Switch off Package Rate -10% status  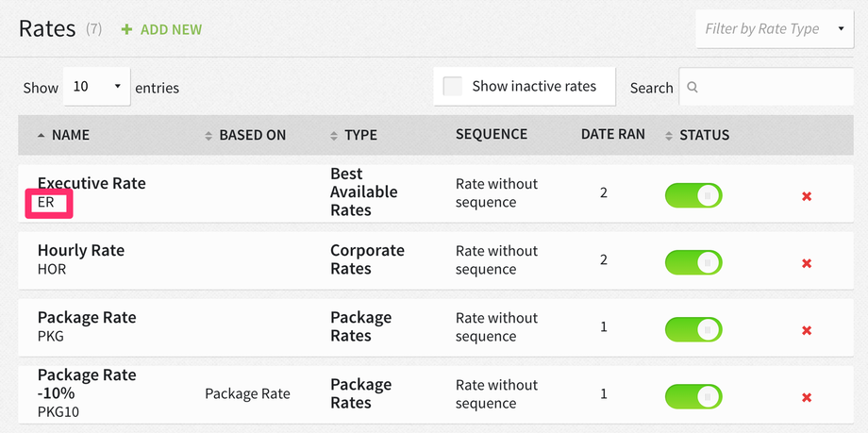pos(693,396)
